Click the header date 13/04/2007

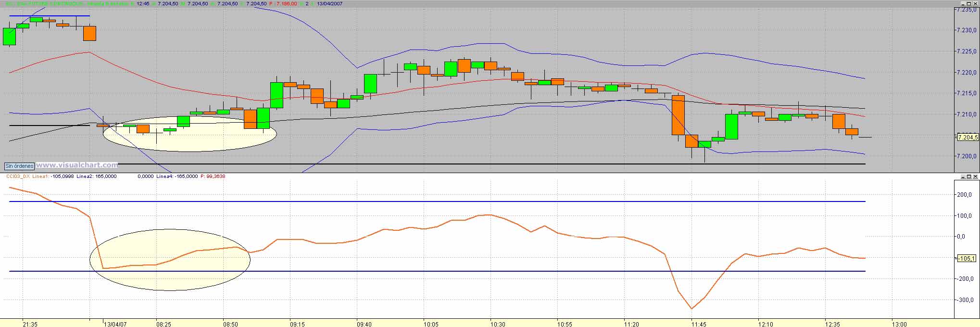(330, 3)
